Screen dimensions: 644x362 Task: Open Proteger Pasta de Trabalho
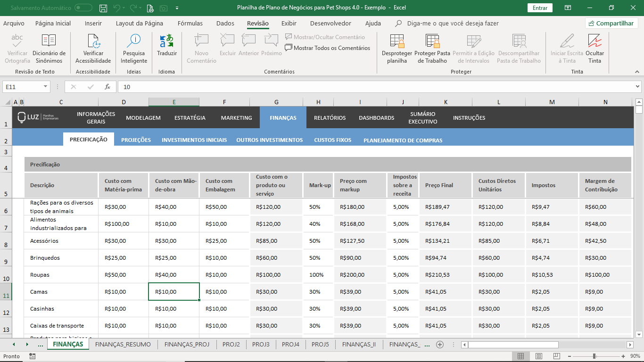click(432, 41)
